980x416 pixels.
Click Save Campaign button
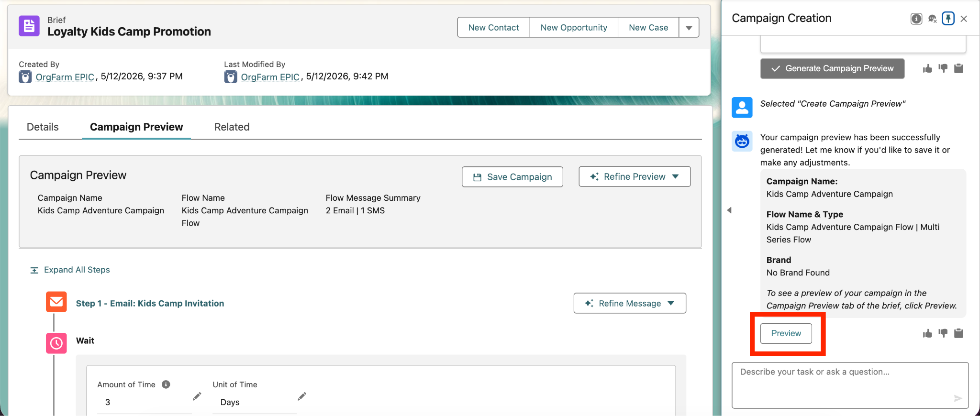point(512,177)
